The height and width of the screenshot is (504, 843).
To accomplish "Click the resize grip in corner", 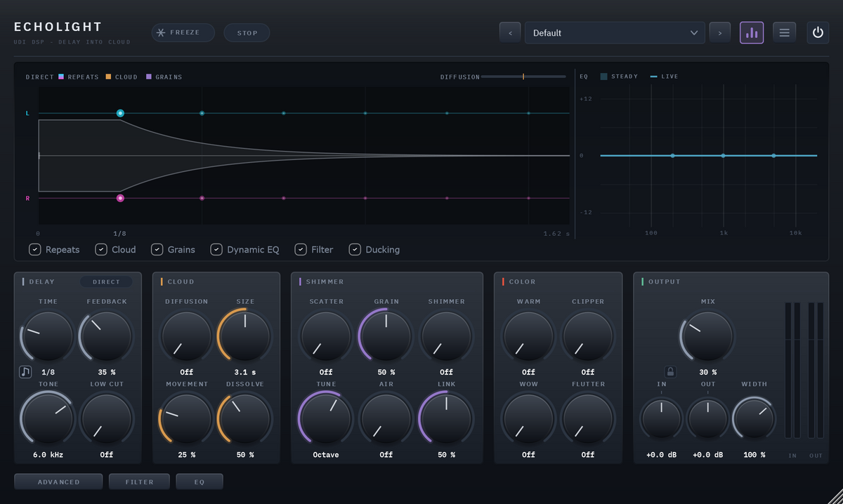I will (835, 496).
